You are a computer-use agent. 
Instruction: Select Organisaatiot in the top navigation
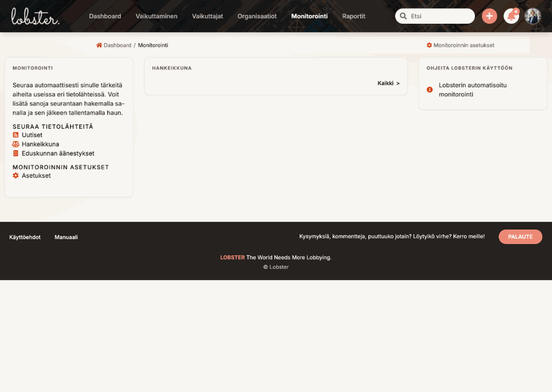[x=257, y=16]
